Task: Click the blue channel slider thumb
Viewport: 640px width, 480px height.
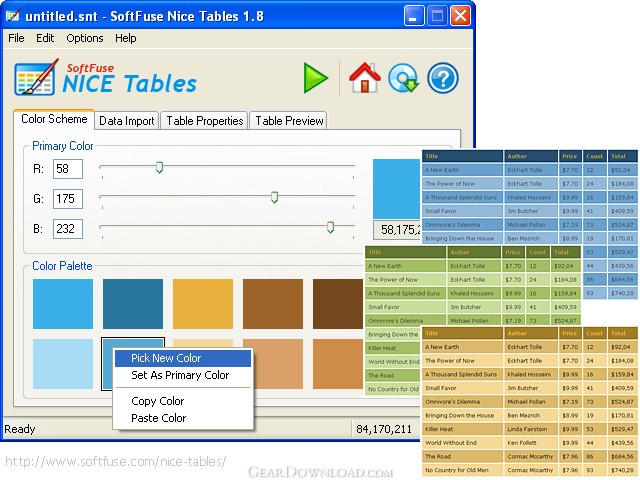Action: (331, 227)
